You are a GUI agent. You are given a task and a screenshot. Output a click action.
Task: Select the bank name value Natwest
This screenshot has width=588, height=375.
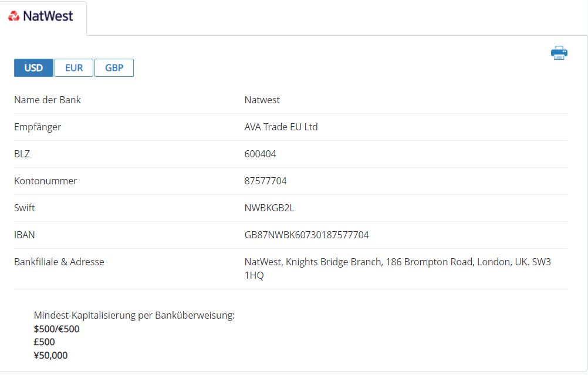[262, 100]
